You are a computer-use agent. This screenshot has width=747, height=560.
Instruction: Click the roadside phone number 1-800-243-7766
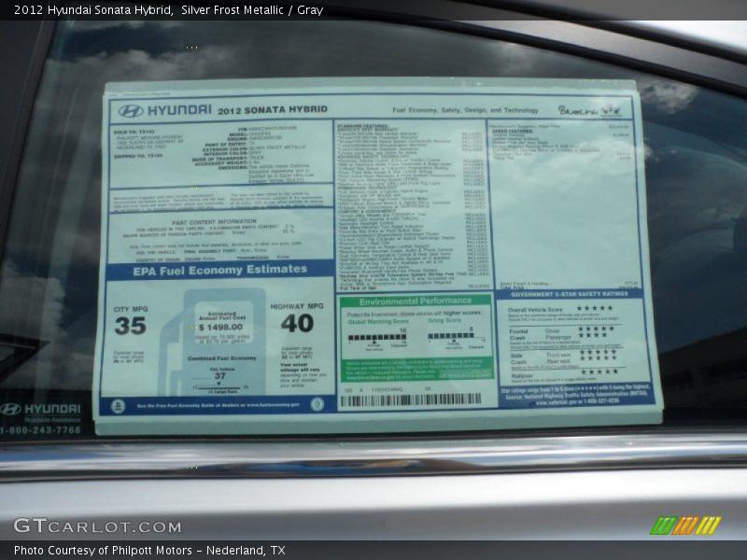(41, 430)
